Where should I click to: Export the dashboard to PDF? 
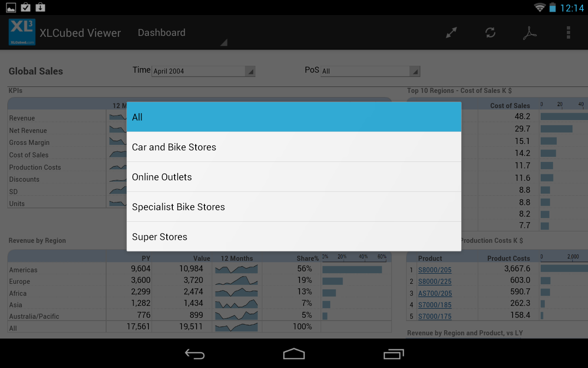530,32
